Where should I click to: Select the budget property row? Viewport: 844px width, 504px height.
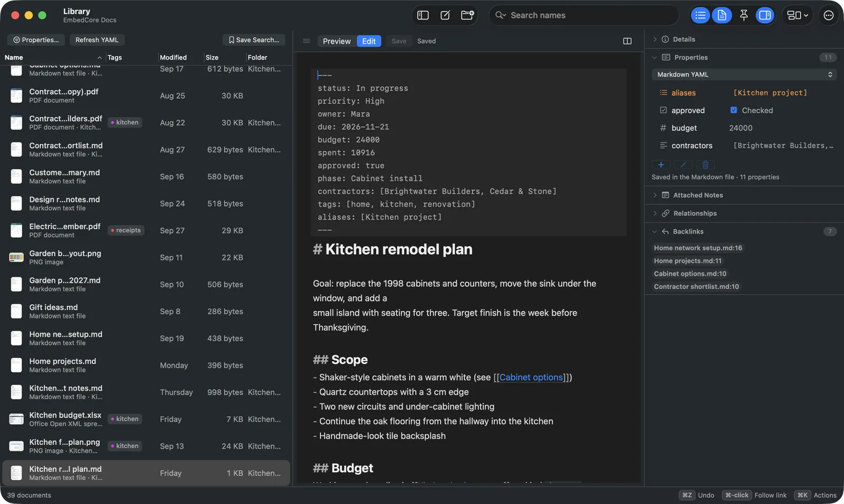[744, 128]
